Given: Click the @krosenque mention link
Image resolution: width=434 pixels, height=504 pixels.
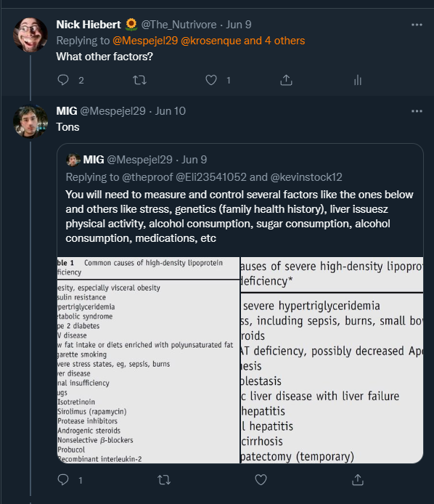Looking at the screenshot, I should [210, 41].
